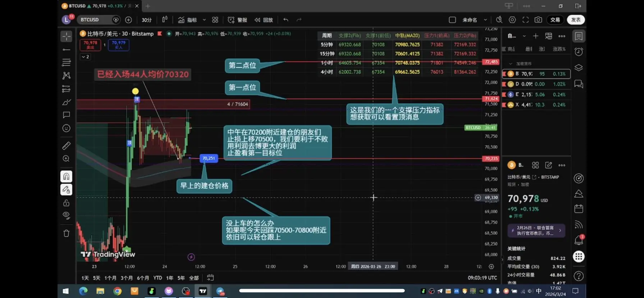Select the 全部 time range
This screenshot has width=644, height=298.
[194, 278]
